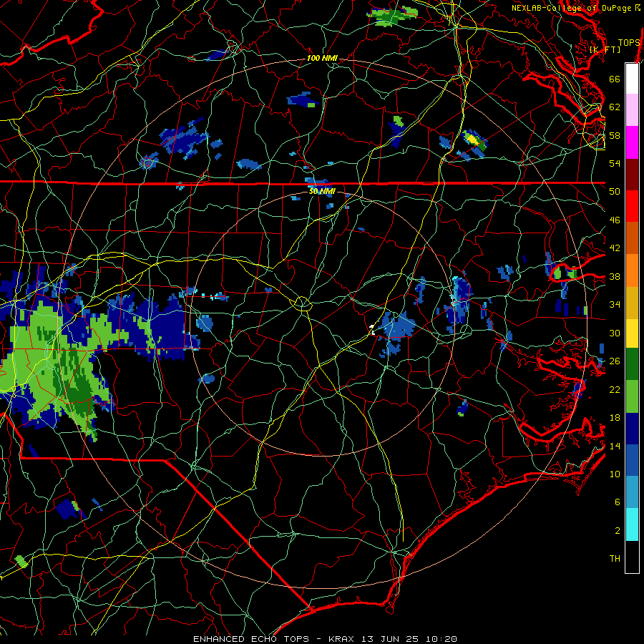Click the 'TH' threshold legend label

coord(615,559)
